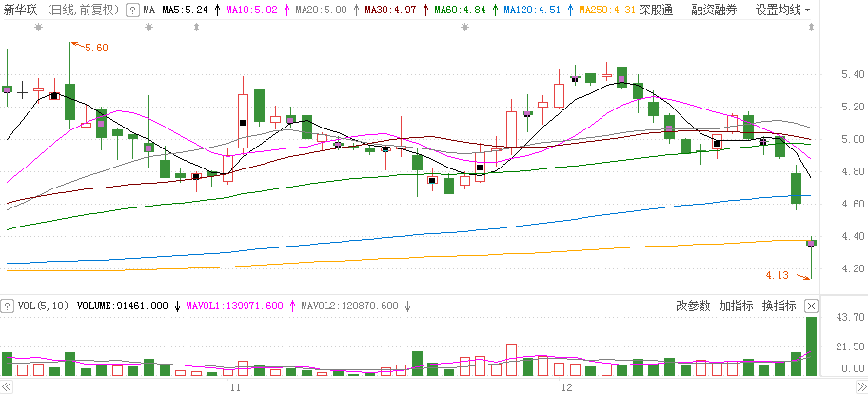Select the gray MA20:5.00 label
Viewport: 868px width, 395px height.
pos(321,10)
